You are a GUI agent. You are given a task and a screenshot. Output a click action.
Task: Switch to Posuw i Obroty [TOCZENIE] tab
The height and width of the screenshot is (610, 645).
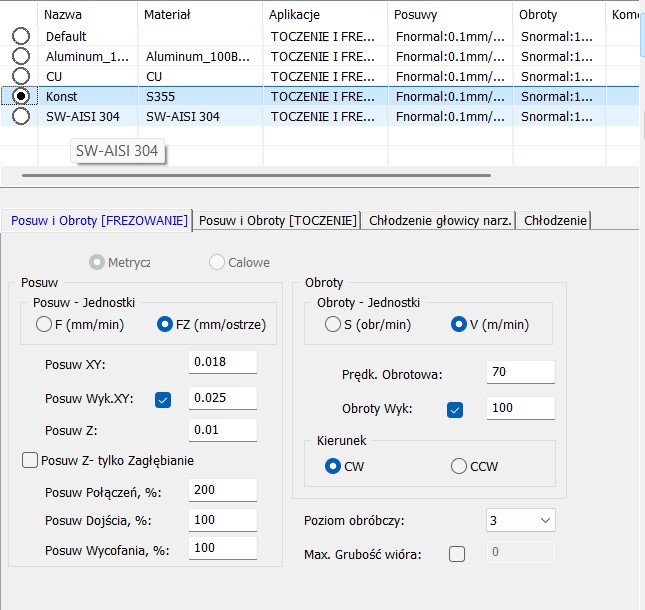(278, 220)
